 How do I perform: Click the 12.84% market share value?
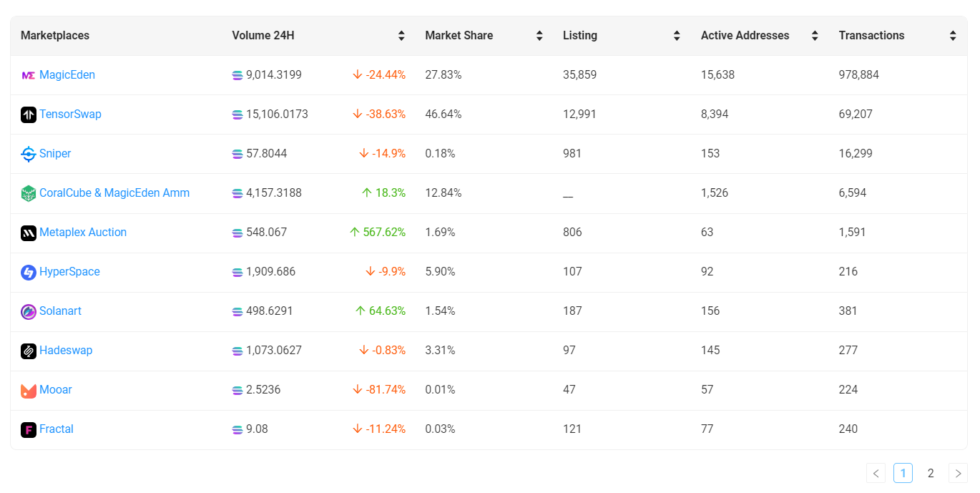[x=444, y=193]
